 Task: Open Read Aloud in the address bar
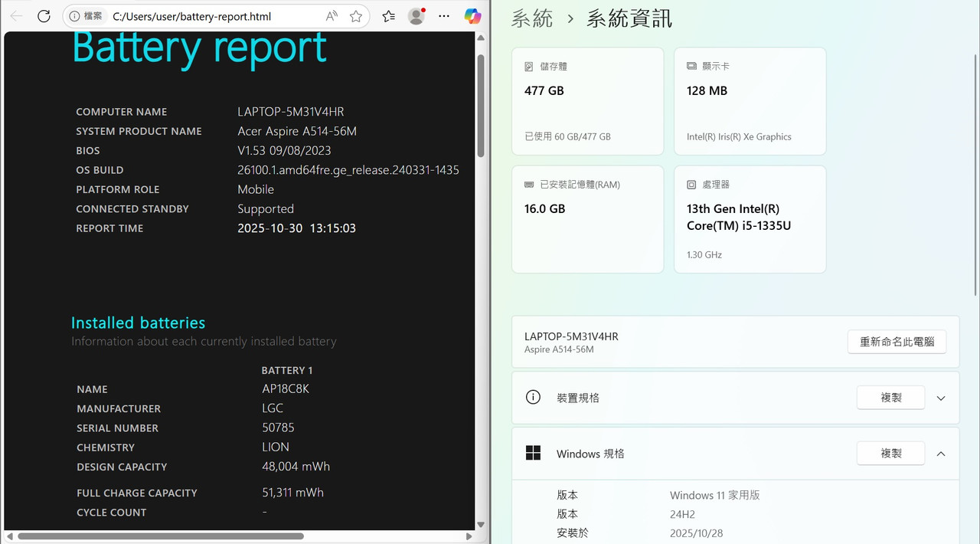tap(332, 16)
